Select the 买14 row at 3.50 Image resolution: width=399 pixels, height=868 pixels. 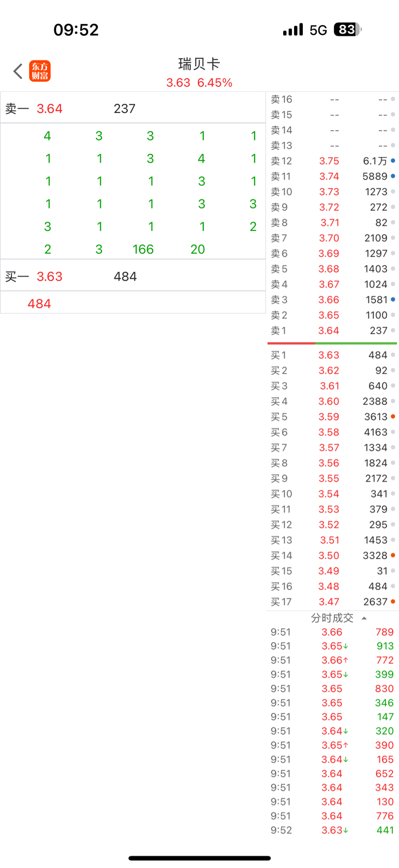click(x=332, y=556)
